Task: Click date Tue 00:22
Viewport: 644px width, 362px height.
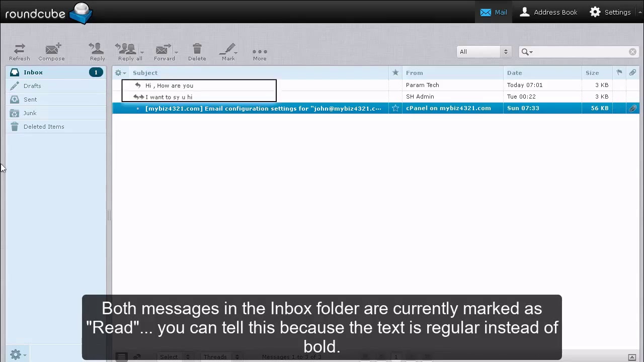Action: click(521, 97)
